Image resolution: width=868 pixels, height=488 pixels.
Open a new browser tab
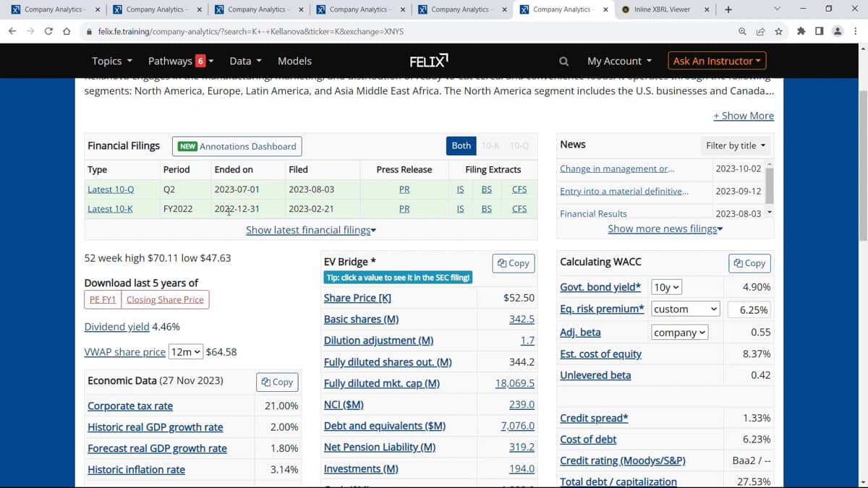(728, 9)
